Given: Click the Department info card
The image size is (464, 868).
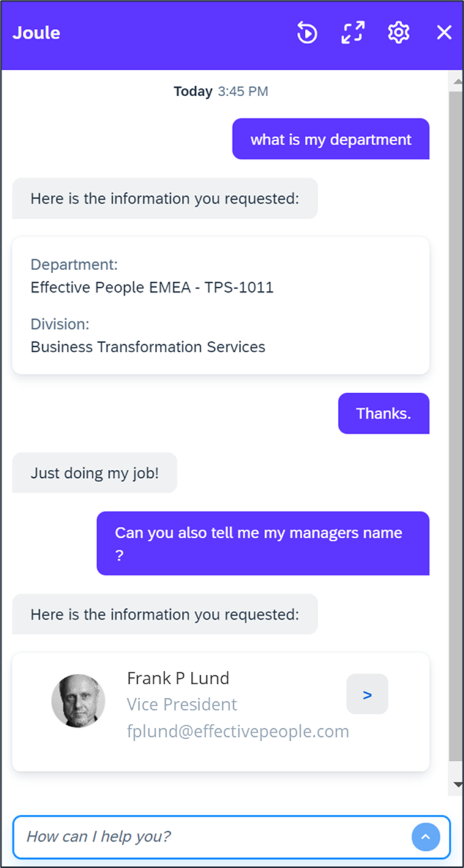Looking at the screenshot, I should click(221, 306).
